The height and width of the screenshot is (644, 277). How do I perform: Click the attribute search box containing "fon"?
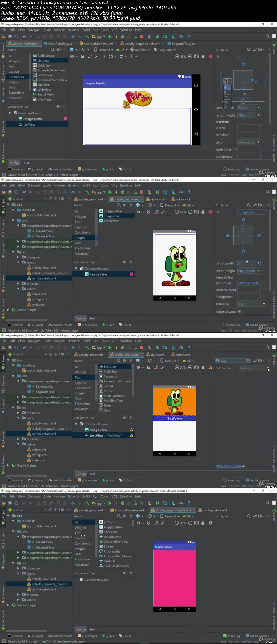[233, 361]
